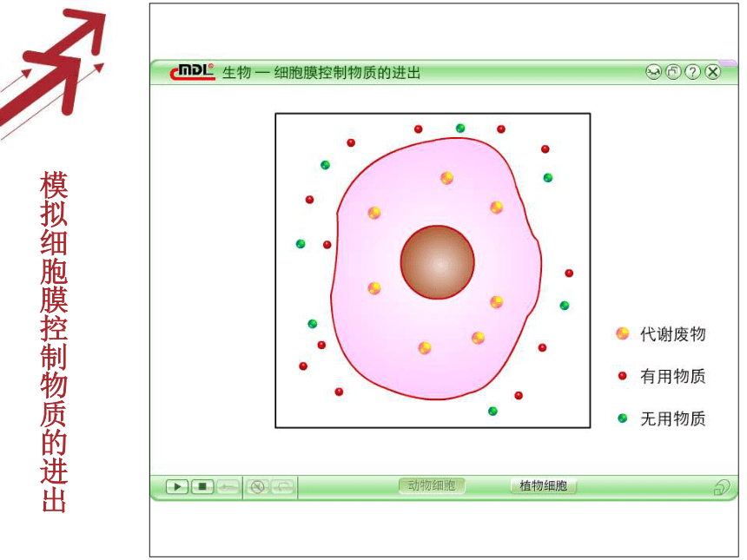Click the crossed-circle disabled icon in bottom toolbar
This screenshot has width=747, height=560.
(258, 487)
